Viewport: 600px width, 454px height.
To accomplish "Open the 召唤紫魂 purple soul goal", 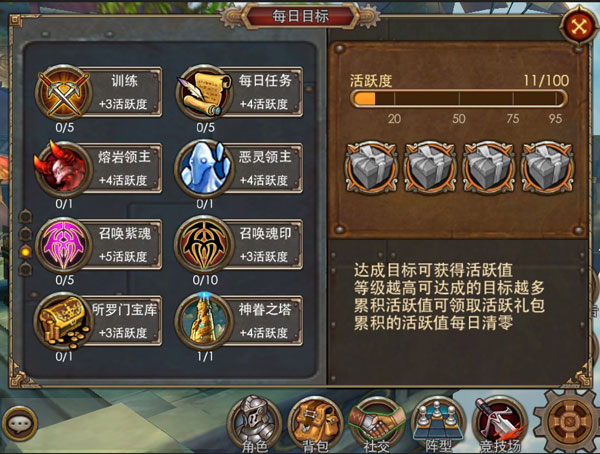I will 99,244.
